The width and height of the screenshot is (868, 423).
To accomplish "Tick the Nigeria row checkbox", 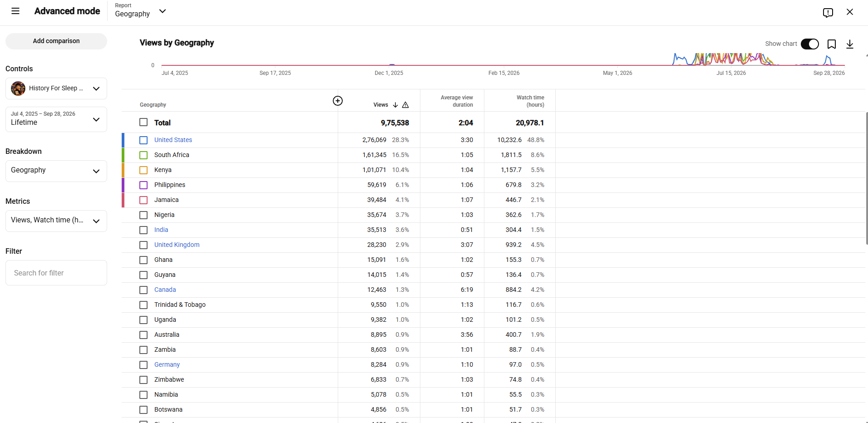I will [143, 215].
